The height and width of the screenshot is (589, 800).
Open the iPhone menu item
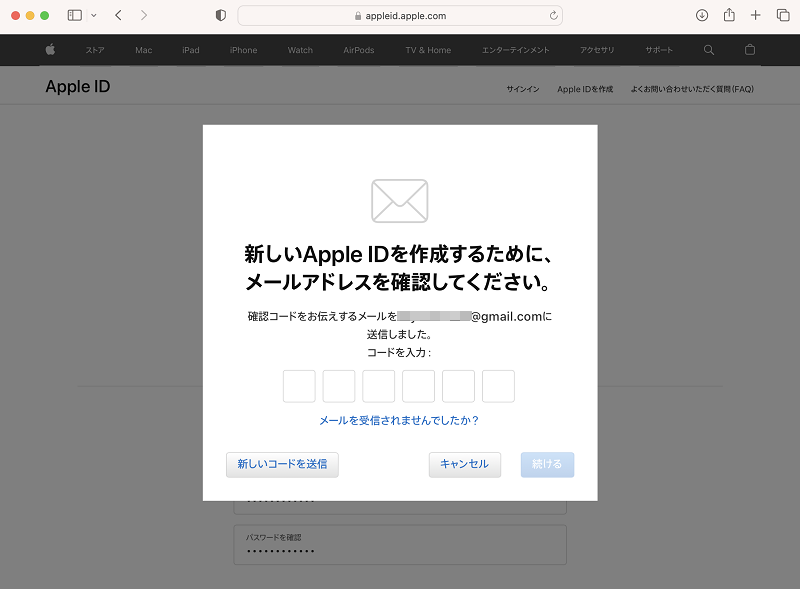point(243,50)
